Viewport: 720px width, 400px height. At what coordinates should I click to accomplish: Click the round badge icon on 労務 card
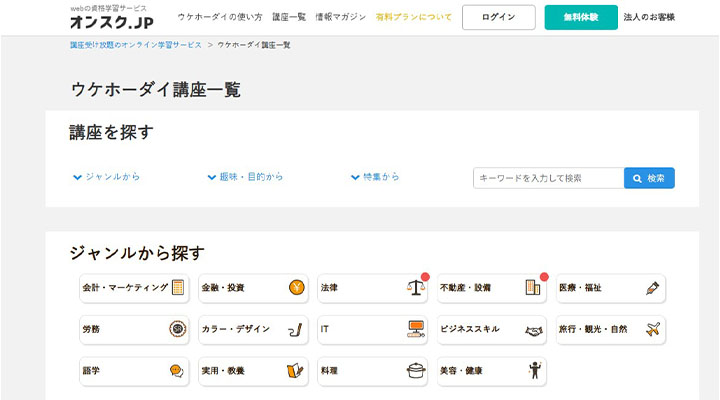pyautogui.click(x=178, y=329)
